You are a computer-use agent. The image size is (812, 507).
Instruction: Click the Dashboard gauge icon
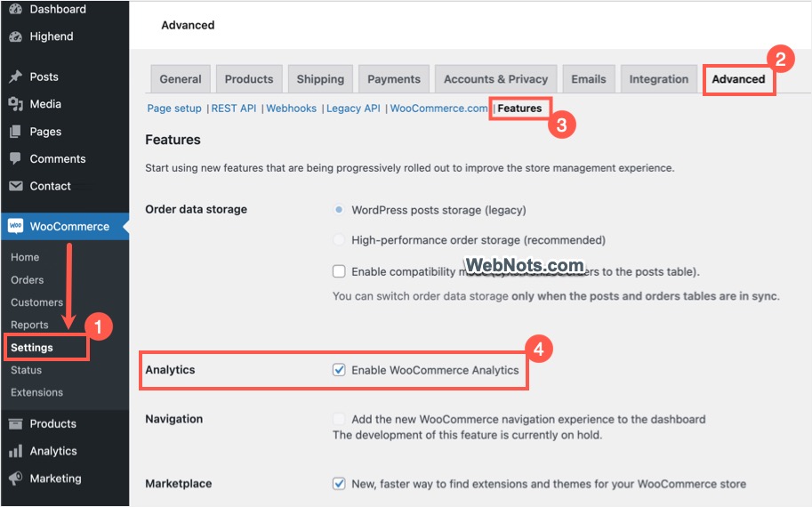point(15,9)
